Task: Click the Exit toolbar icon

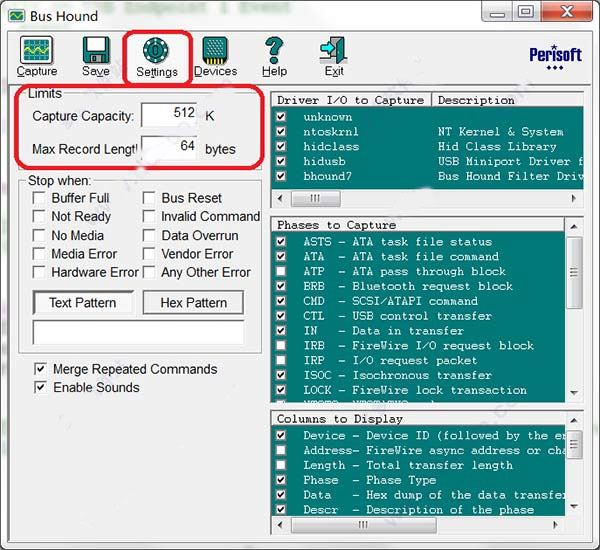Action: (x=333, y=52)
